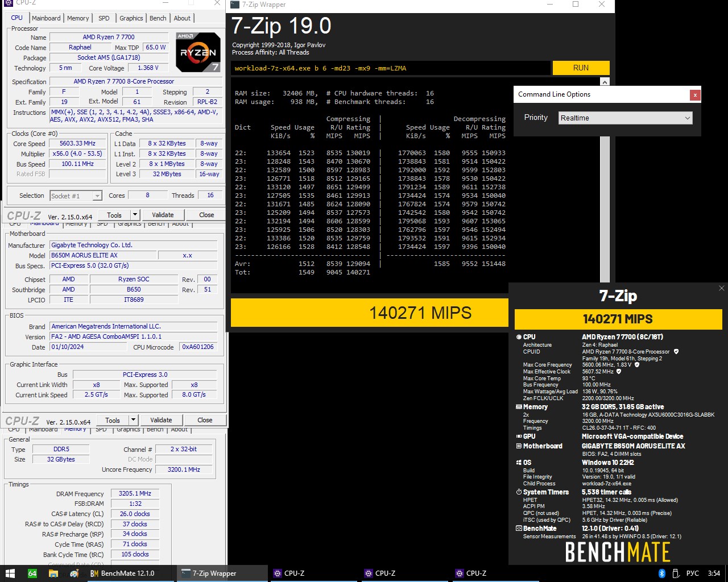Viewport: 728px width, 582px height.
Task: Click the Max TDP value 65.0 W
Action: point(156,47)
